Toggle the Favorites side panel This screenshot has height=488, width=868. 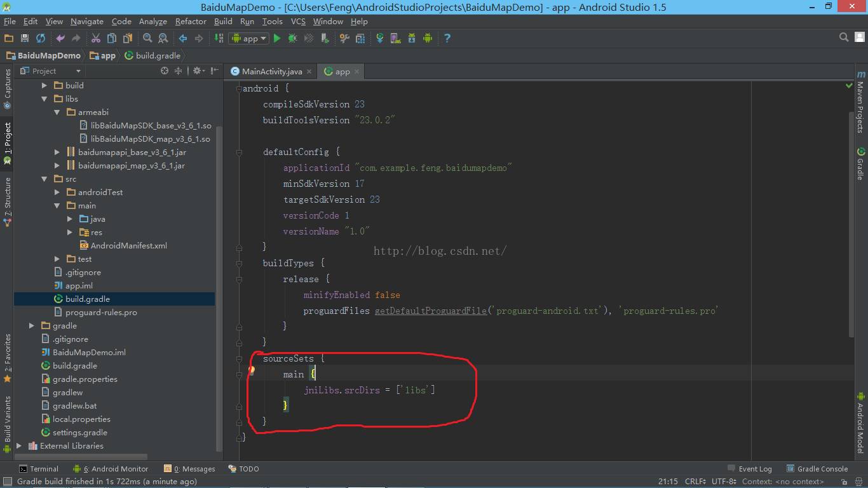7,357
